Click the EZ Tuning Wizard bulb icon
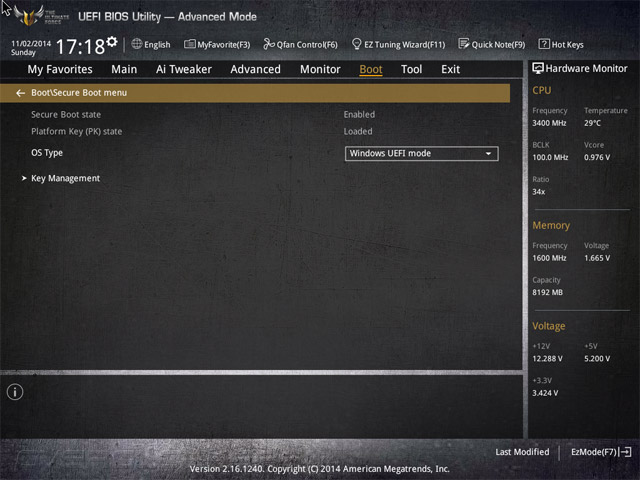The image size is (640, 480). point(356,44)
